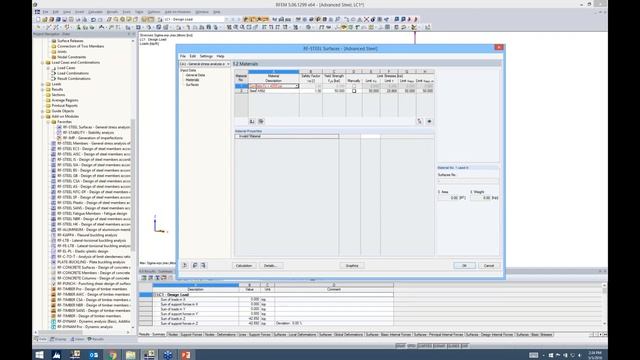The height and width of the screenshot is (360, 640).
Task: Click material library icon below materials table
Action: tap(252, 121)
